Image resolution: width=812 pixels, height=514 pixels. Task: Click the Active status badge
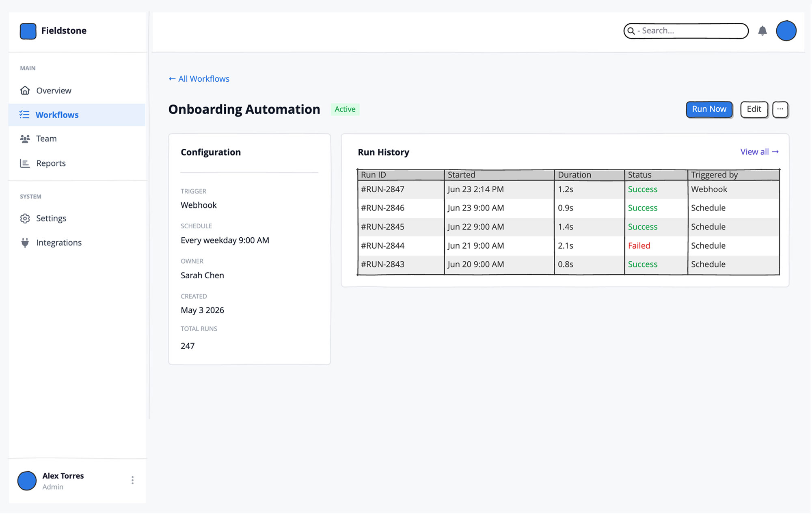[x=345, y=109]
